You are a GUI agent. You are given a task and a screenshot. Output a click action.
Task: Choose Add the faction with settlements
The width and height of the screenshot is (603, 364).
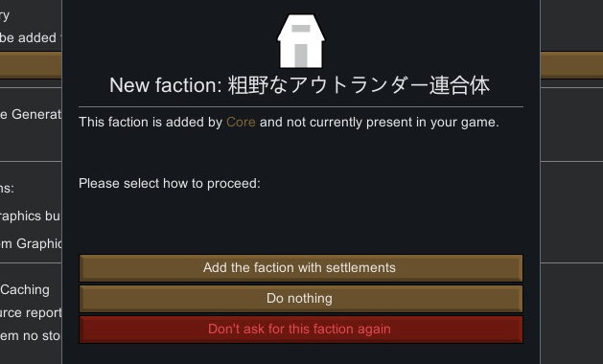pyautogui.click(x=301, y=268)
